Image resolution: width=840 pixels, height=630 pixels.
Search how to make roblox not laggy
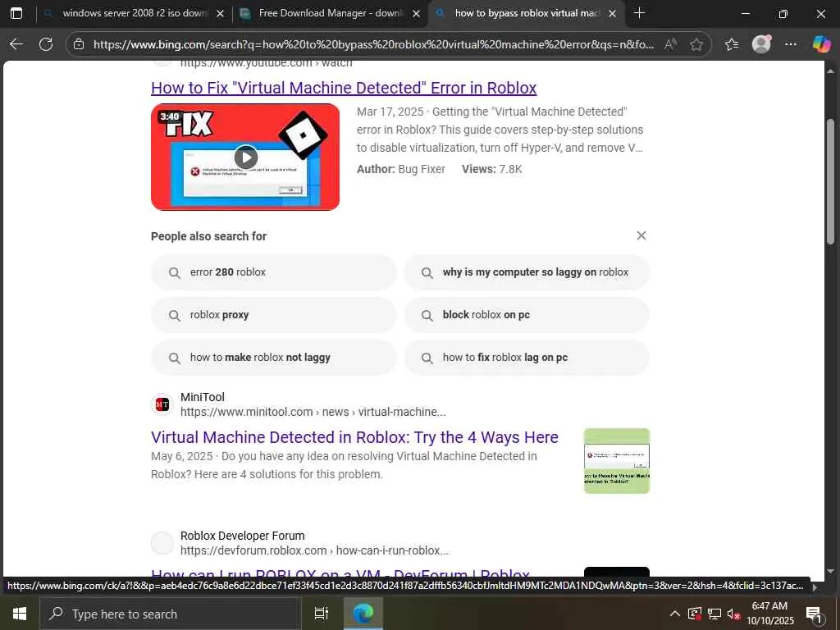(x=274, y=358)
